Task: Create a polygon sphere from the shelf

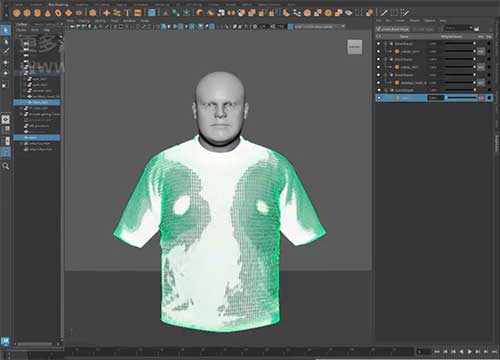Action: click(17, 13)
